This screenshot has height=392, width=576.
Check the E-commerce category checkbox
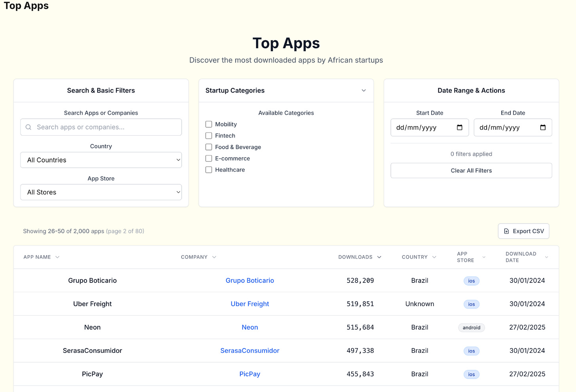pos(209,159)
